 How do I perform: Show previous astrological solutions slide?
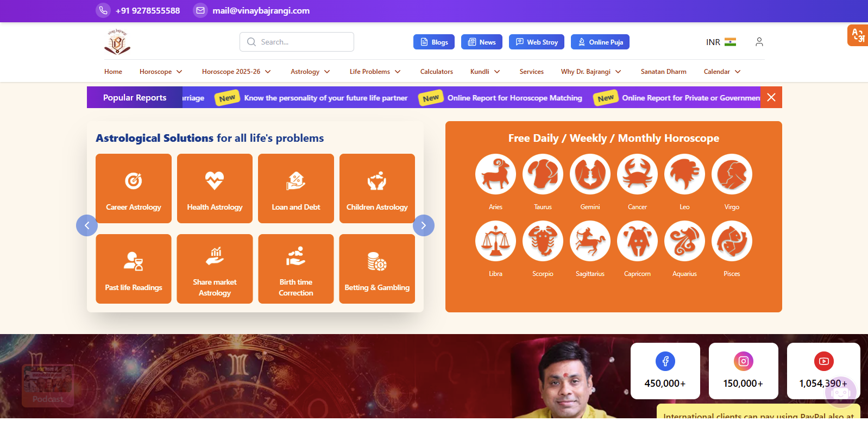point(87,225)
